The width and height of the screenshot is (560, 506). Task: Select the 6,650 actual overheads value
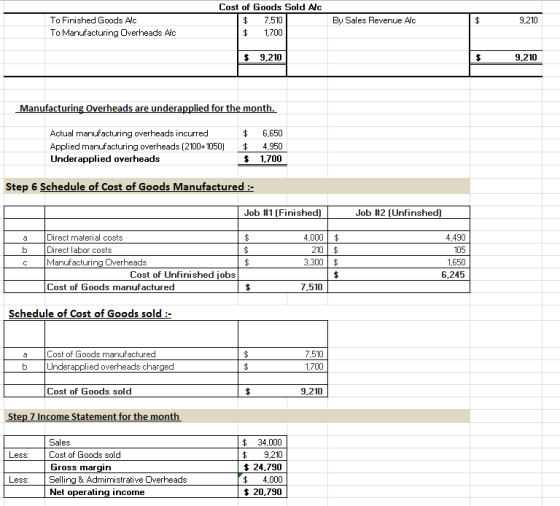[x=272, y=134]
